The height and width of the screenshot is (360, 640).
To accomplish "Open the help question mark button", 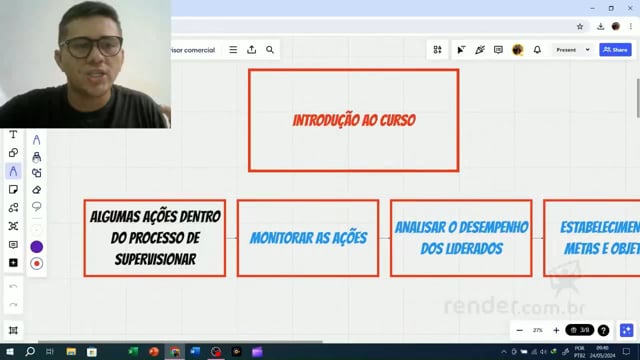I will click(x=603, y=330).
